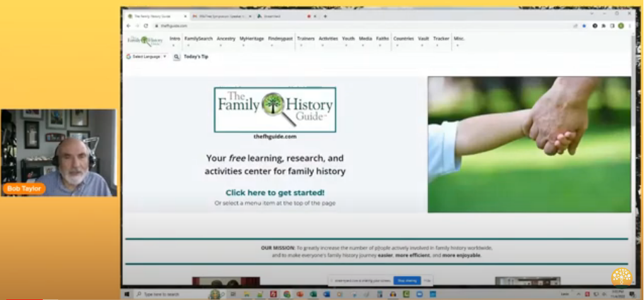Bookmark the page with the star icon

point(584,26)
